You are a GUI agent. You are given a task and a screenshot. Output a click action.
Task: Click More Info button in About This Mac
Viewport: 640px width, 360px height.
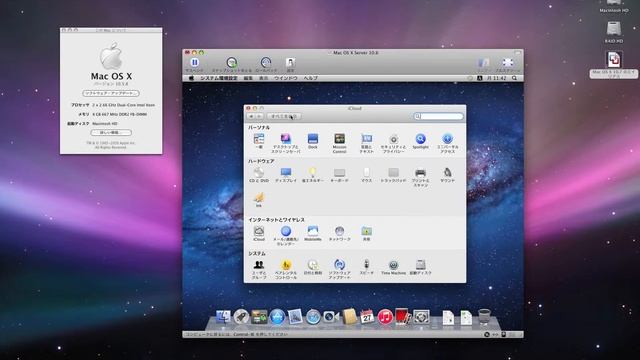[111, 133]
